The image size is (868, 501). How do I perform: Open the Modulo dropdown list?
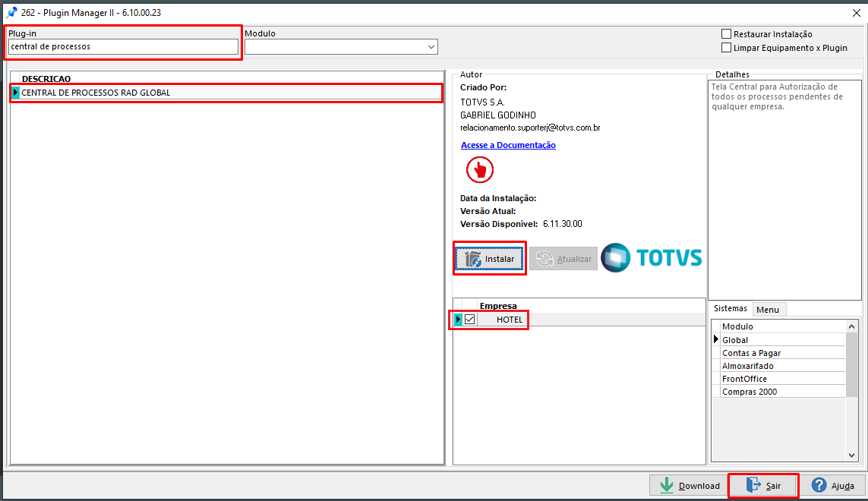(431, 47)
